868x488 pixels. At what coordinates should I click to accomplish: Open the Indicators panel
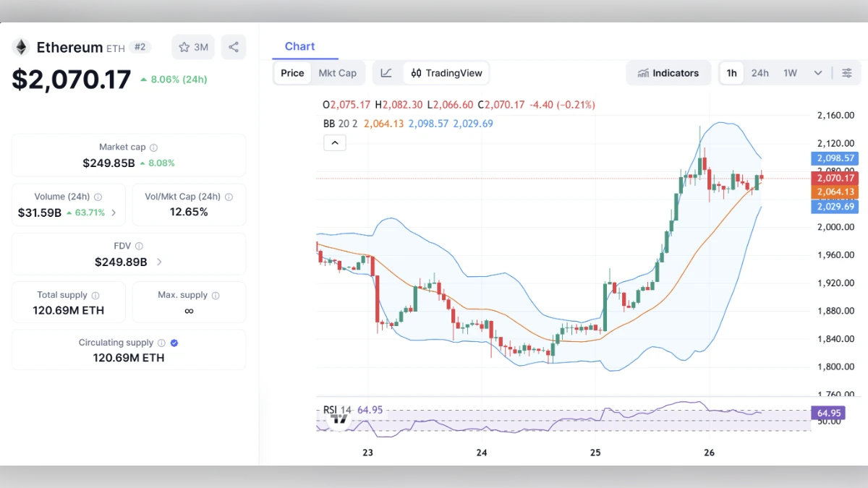668,72
